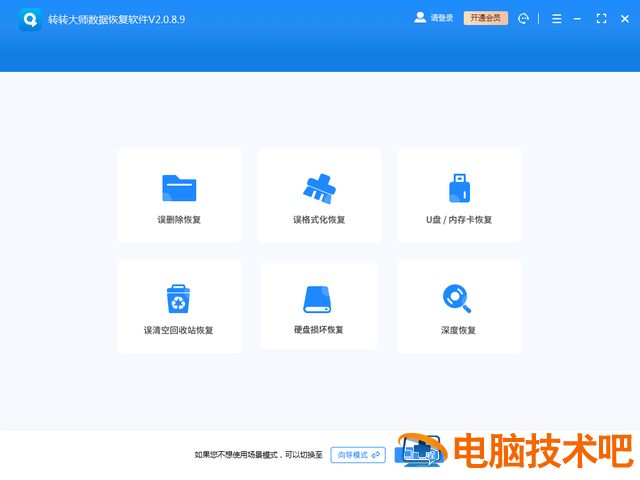The width and height of the screenshot is (640, 480).
Task: Select the 深度恢复 magnifier icon
Action: [457, 299]
